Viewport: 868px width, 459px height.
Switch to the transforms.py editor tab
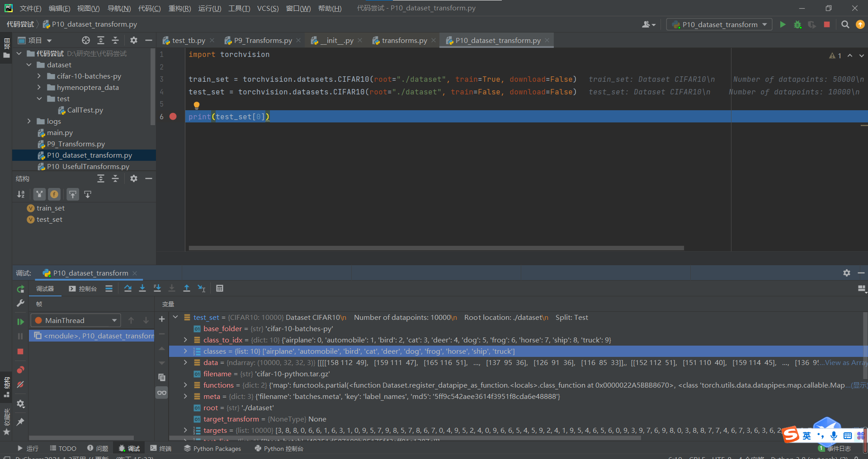(404, 40)
